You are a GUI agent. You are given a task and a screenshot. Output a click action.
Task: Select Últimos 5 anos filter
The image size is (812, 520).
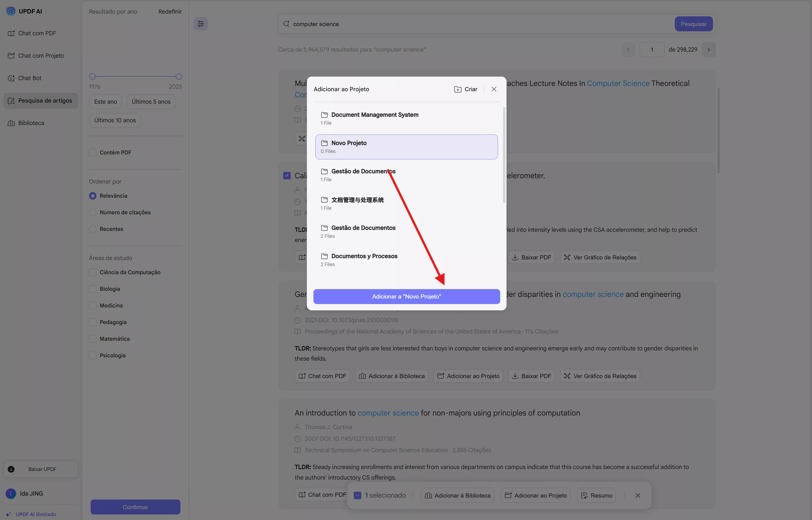pos(151,102)
